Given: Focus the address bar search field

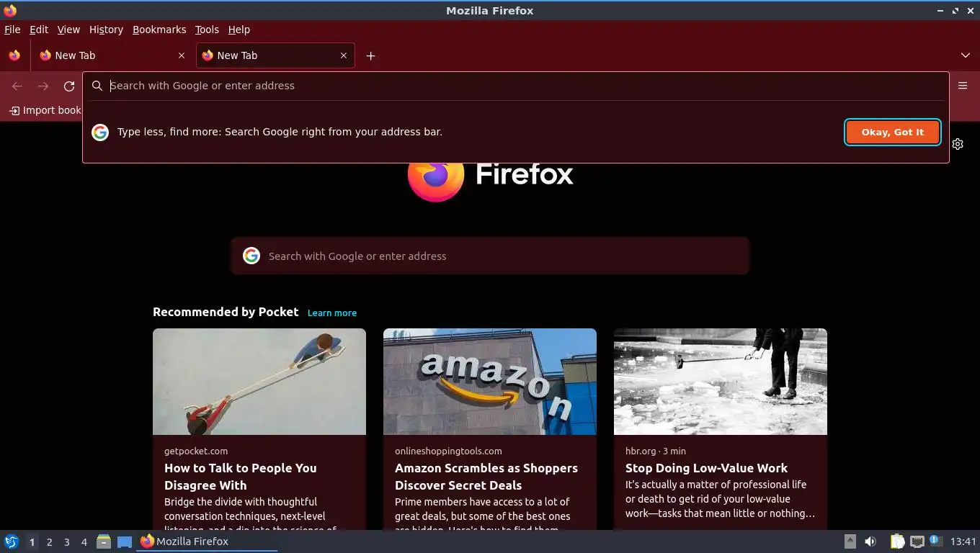Looking at the screenshot, I should coord(515,86).
